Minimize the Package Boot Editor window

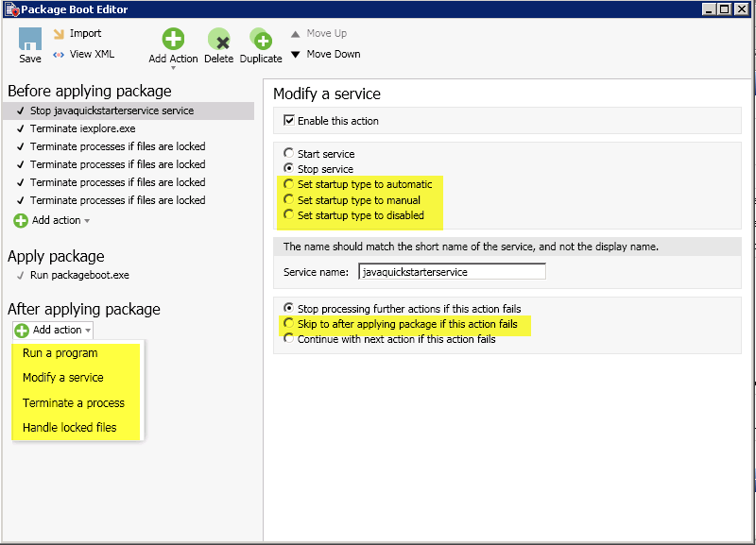click(x=709, y=9)
